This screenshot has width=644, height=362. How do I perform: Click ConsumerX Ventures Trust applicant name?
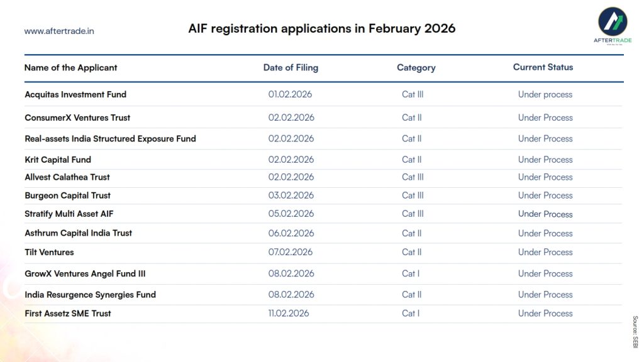(x=77, y=118)
